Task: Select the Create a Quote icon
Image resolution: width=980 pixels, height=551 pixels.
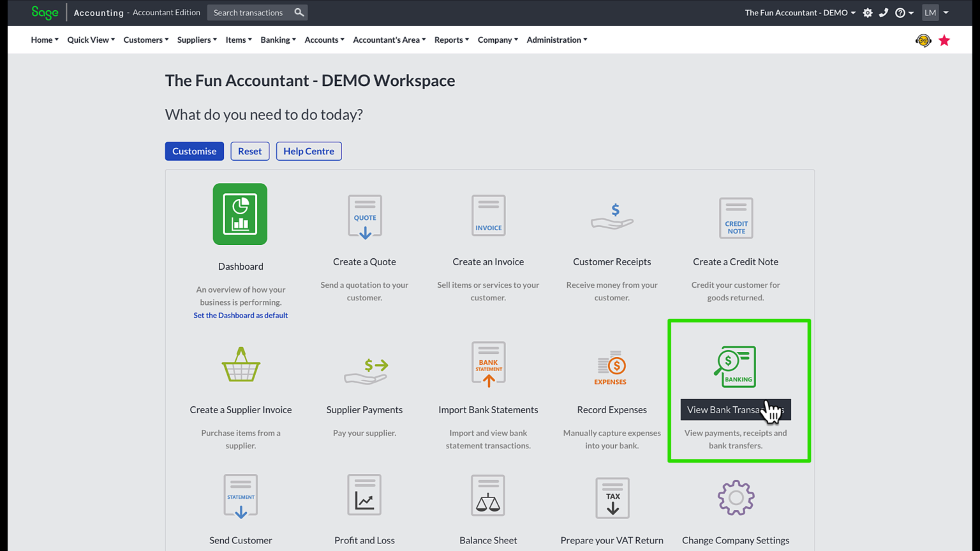Action: (364, 216)
